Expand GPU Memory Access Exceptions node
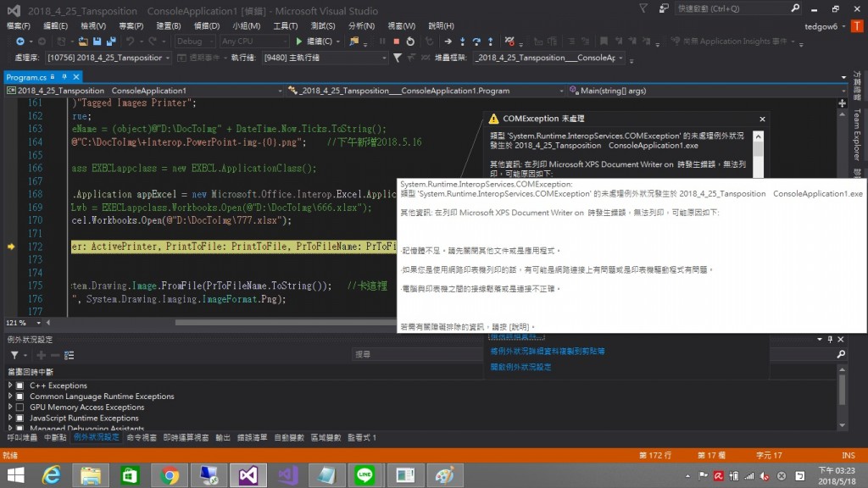This screenshot has width=868, height=488. pos(10,408)
